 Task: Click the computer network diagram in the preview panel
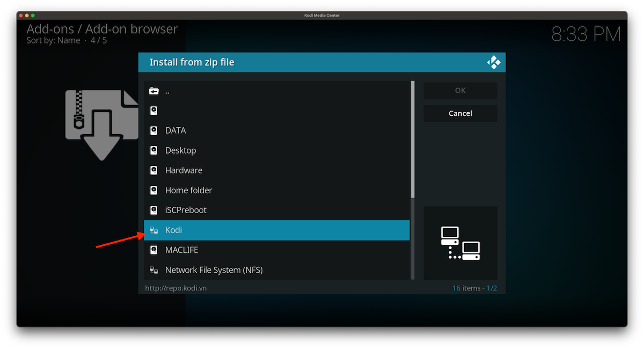pos(460,243)
